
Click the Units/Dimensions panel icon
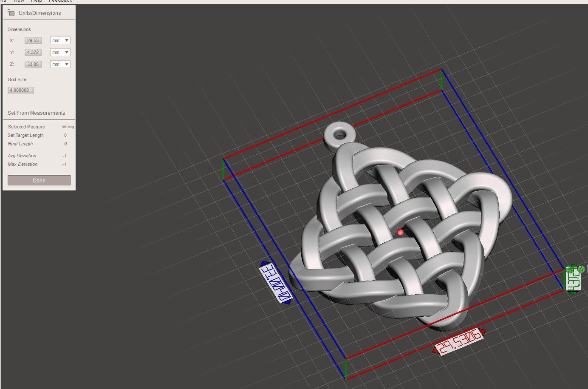point(11,13)
